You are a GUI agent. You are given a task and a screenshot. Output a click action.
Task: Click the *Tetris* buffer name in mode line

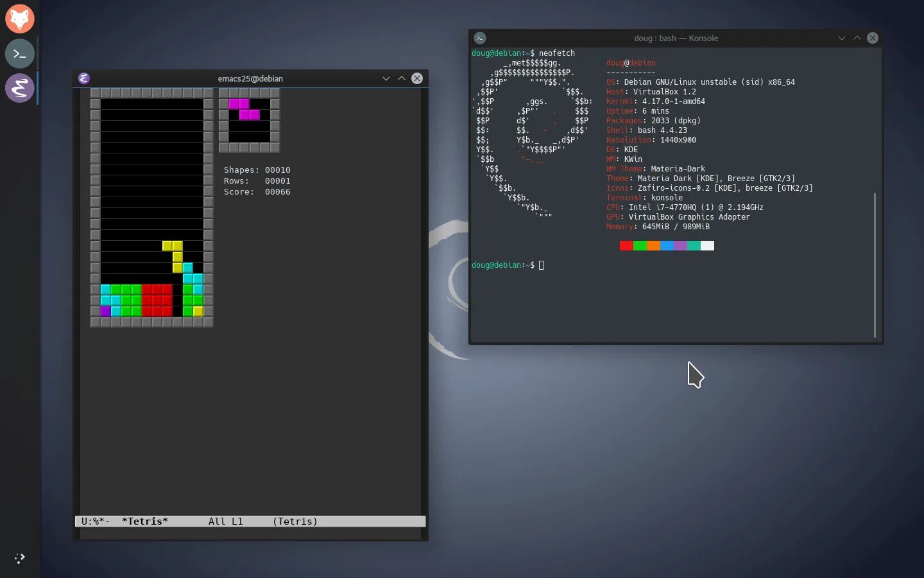pos(145,521)
